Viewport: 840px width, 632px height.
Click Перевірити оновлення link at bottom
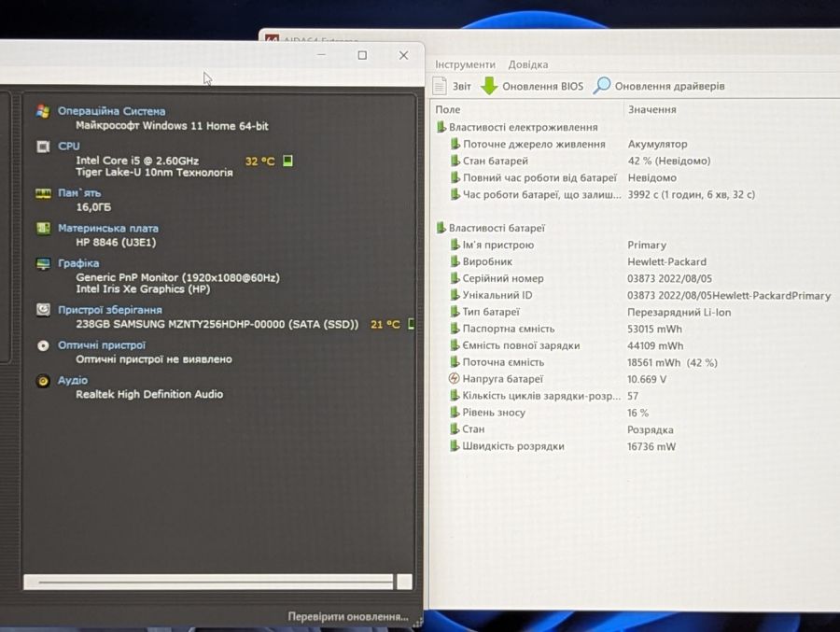(348, 616)
